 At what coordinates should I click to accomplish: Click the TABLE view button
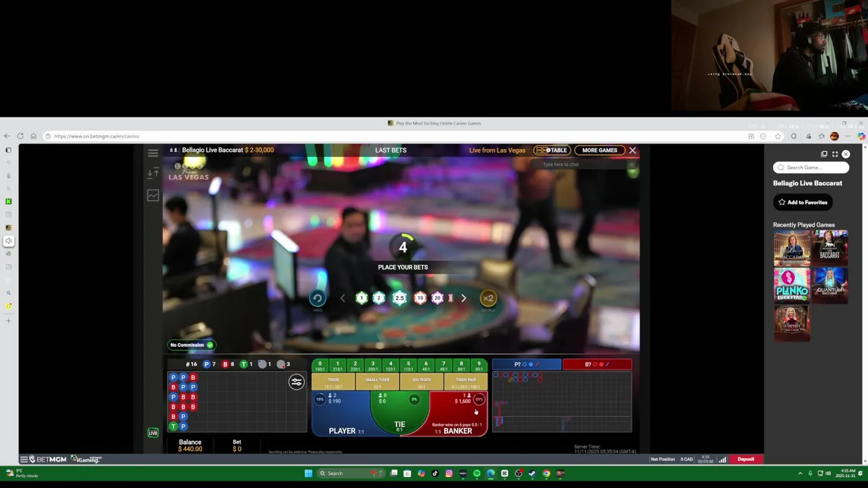click(x=552, y=150)
